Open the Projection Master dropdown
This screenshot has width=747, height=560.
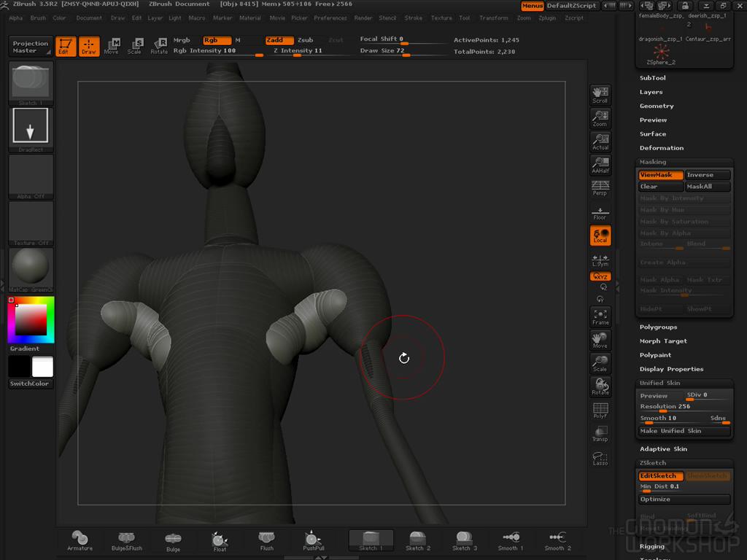pyautogui.click(x=29, y=47)
